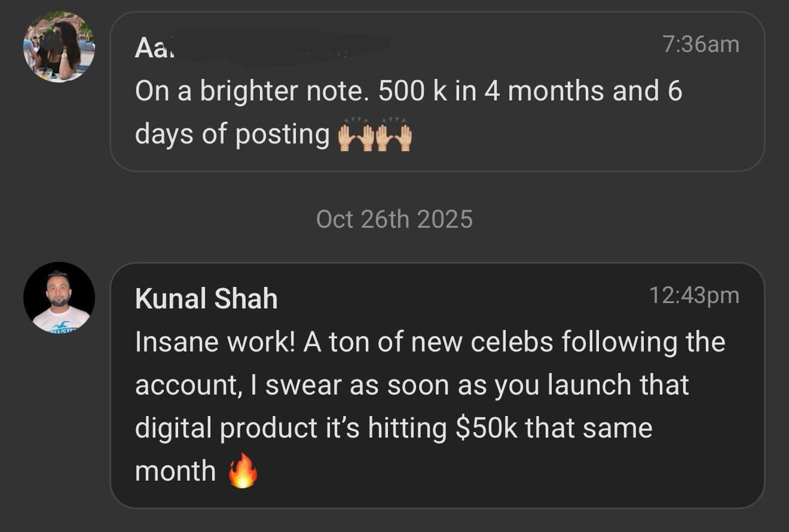
Task: Click the first raised hands emoji
Action: pos(356,136)
